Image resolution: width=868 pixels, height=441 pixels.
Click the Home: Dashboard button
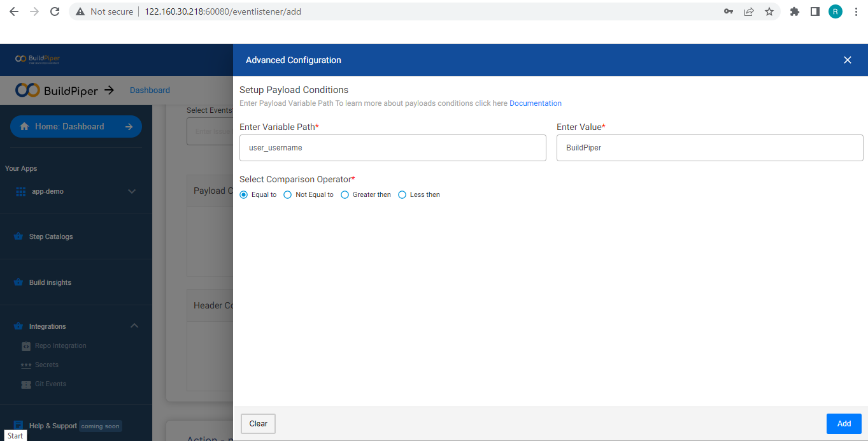[76, 126]
